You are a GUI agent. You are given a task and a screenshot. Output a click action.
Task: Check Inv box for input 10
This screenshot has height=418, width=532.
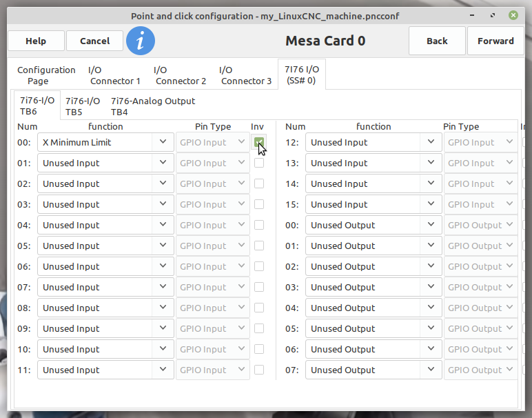coord(259,350)
